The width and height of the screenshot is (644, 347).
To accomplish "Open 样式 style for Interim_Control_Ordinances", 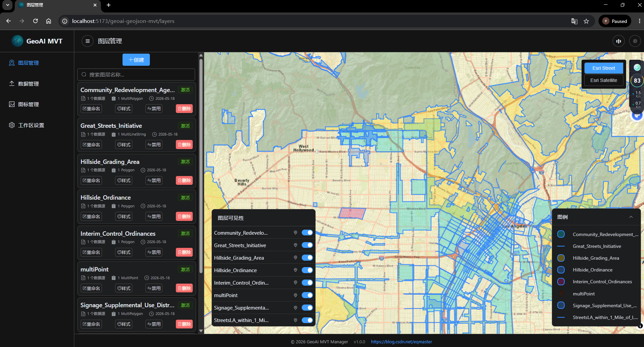I will point(124,252).
